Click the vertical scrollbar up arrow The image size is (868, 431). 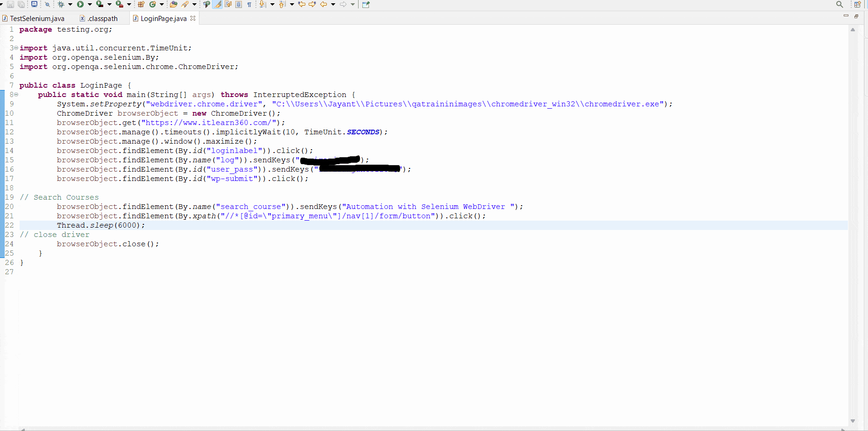(x=853, y=29)
